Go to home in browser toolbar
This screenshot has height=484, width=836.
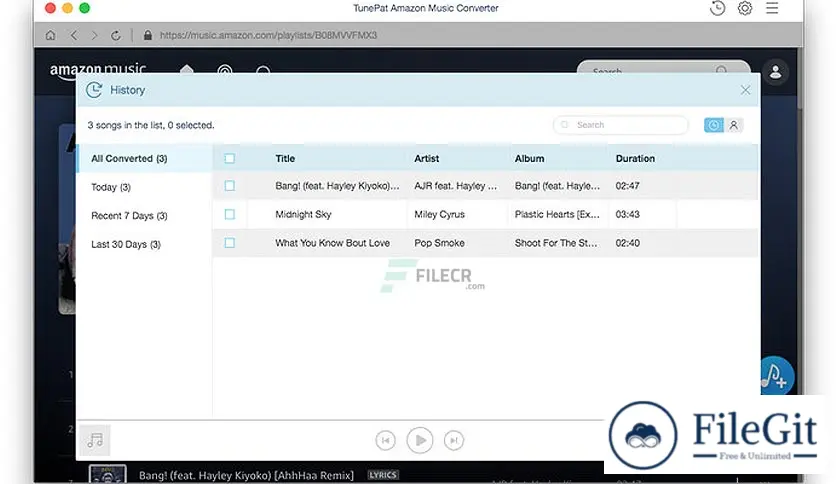pos(50,35)
